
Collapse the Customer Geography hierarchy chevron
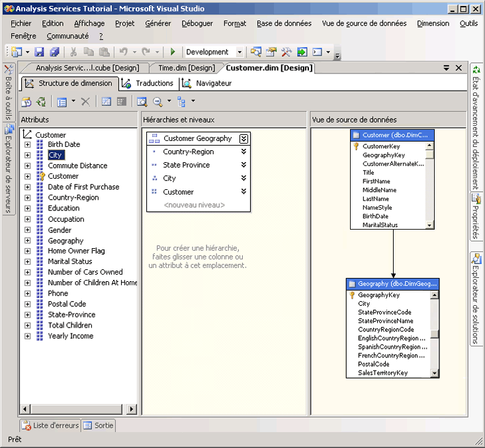pyautogui.click(x=243, y=138)
